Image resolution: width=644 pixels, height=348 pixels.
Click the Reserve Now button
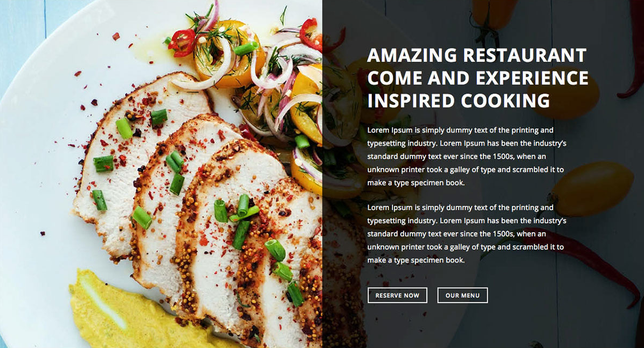click(x=397, y=295)
